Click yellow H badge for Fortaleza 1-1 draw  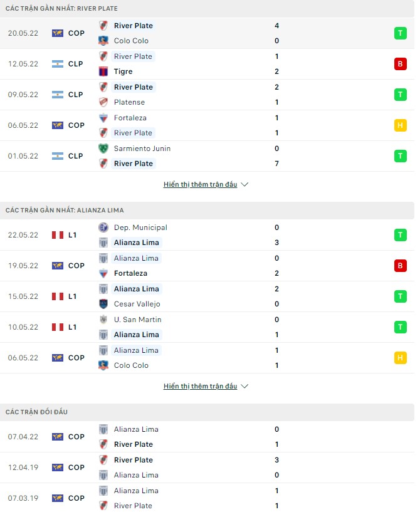tap(400, 125)
